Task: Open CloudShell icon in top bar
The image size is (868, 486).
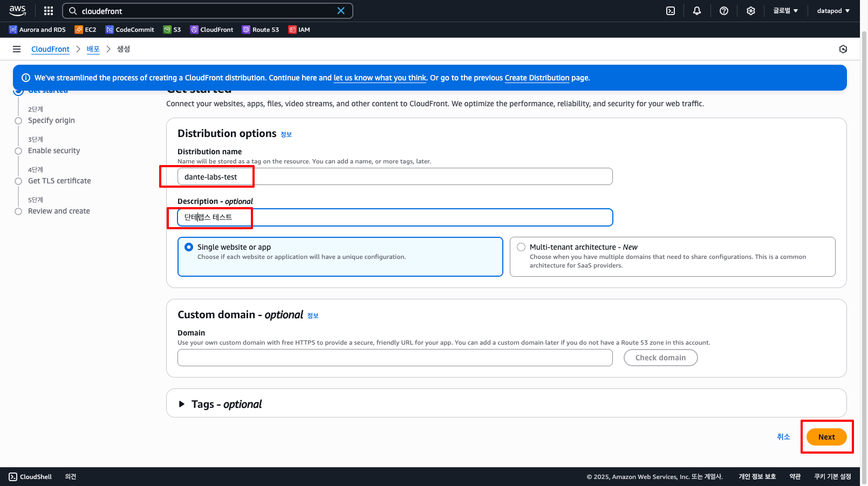Action: point(671,11)
